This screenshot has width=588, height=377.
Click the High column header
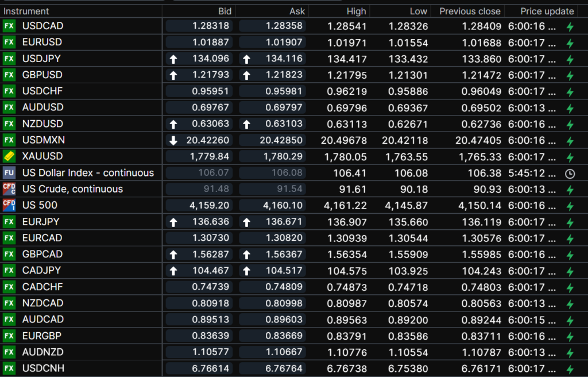(356, 11)
